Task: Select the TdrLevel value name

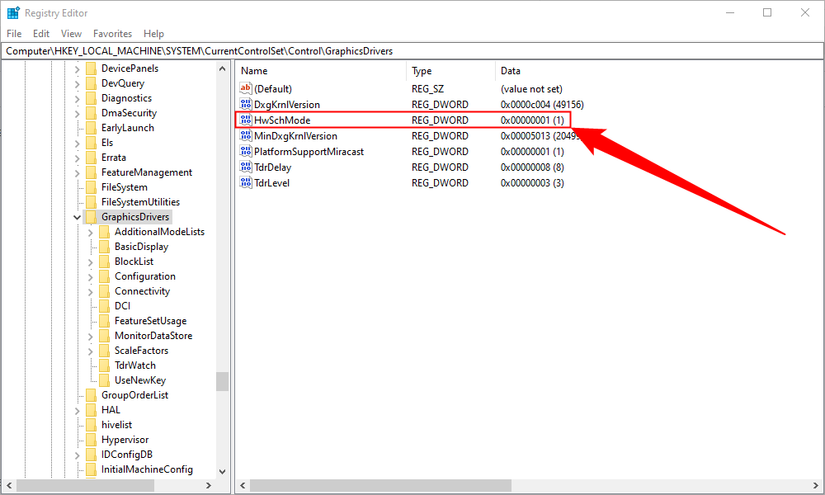Action: click(272, 183)
